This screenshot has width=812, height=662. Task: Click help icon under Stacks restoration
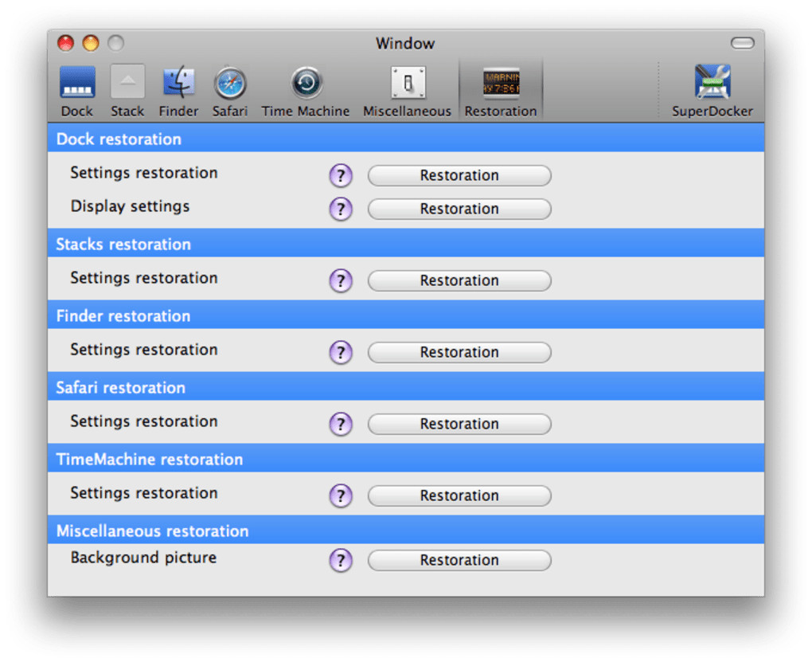pyautogui.click(x=341, y=280)
